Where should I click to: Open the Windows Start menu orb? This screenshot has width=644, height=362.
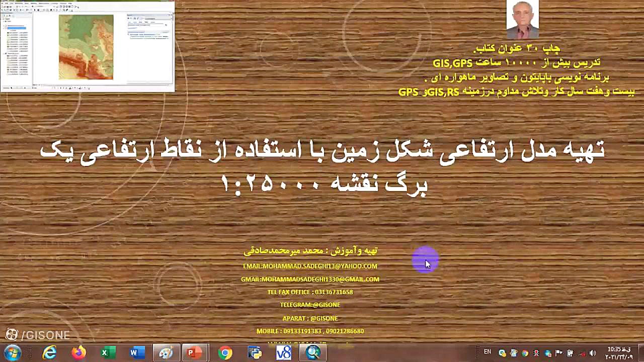(x=12, y=352)
